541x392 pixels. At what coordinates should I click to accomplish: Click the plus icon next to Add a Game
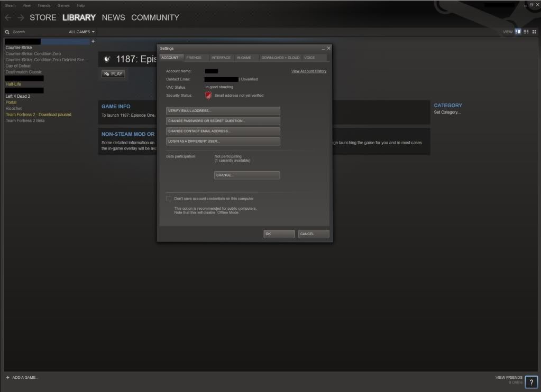(7, 378)
